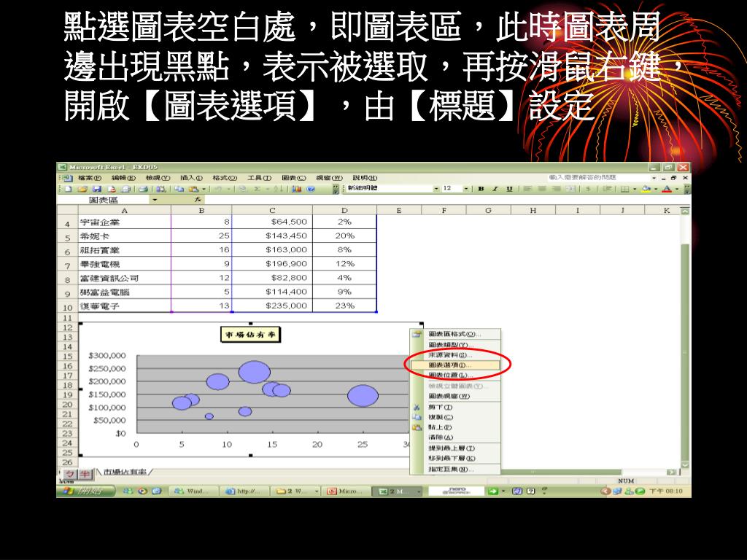Toggle Underline formatting button
The height and width of the screenshot is (560, 747).
coord(510,189)
